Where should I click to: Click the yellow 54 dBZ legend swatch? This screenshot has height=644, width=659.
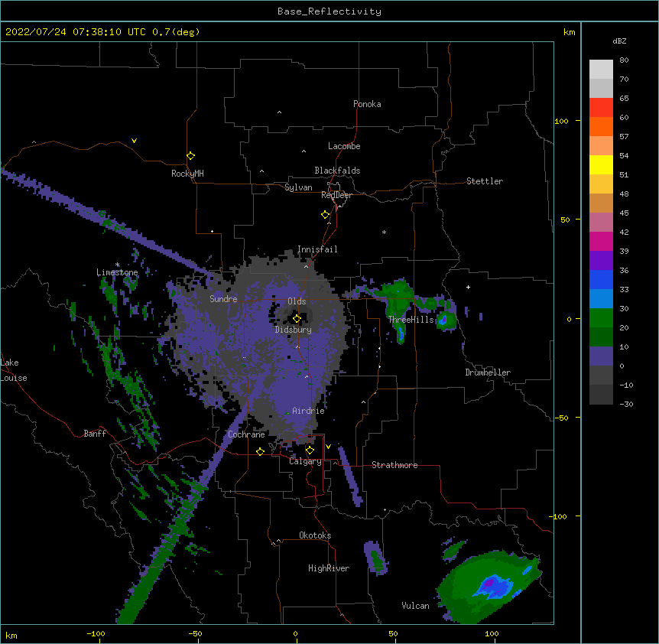601,164
